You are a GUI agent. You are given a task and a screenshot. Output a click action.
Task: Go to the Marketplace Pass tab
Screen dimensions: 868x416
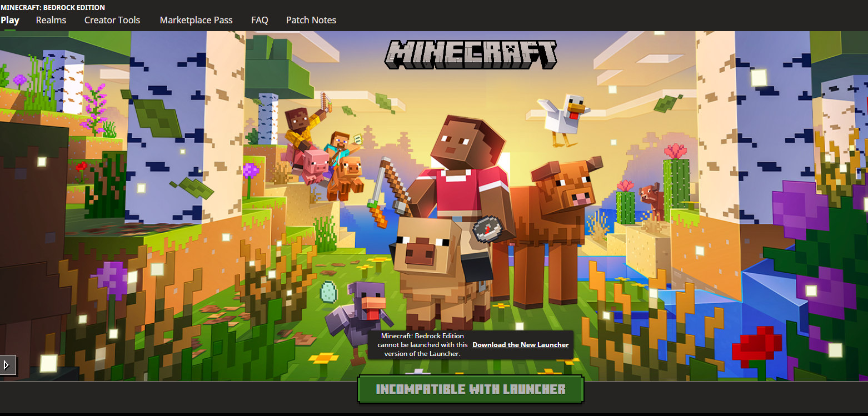[196, 20]
